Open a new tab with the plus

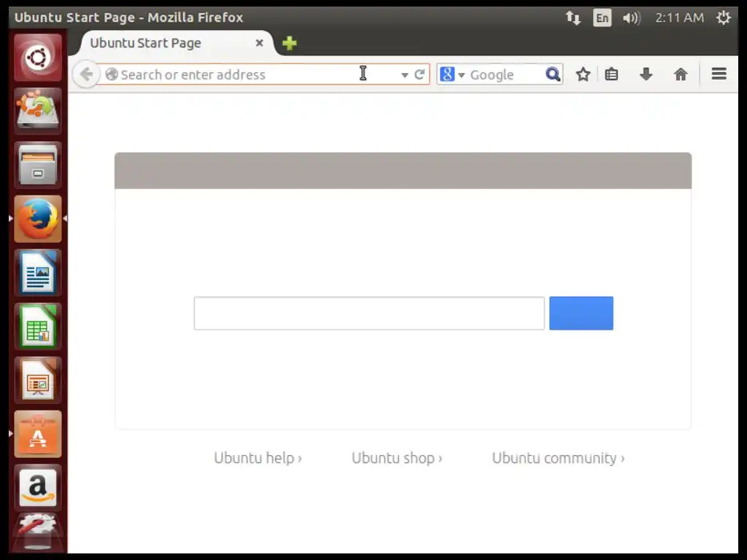pyautogui.click(x=289, y=43)
